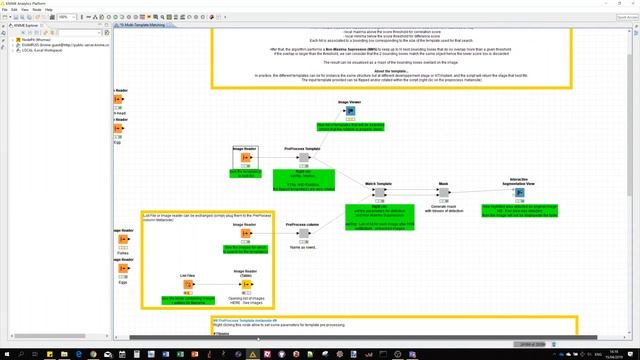Click the horizontal scrollbar of the workflow canvas
This screenshot has width=640, height=360.
click(x=363, y=338)
